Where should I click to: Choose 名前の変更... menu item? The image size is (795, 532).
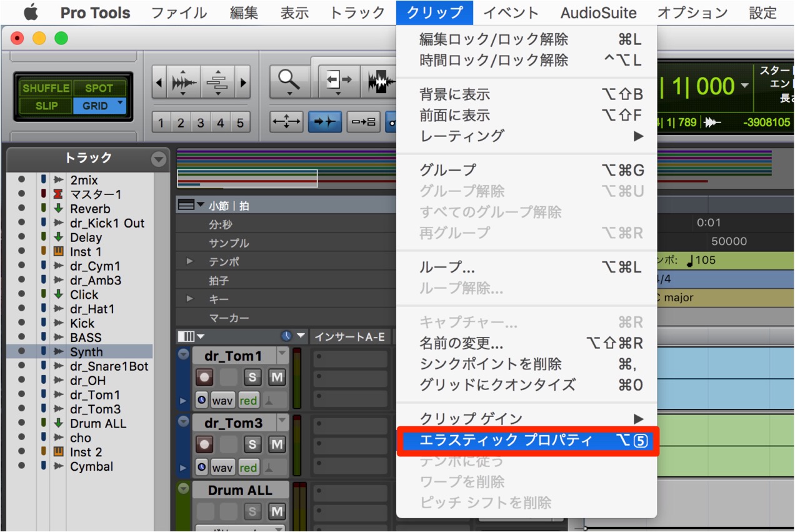(527, 343)
